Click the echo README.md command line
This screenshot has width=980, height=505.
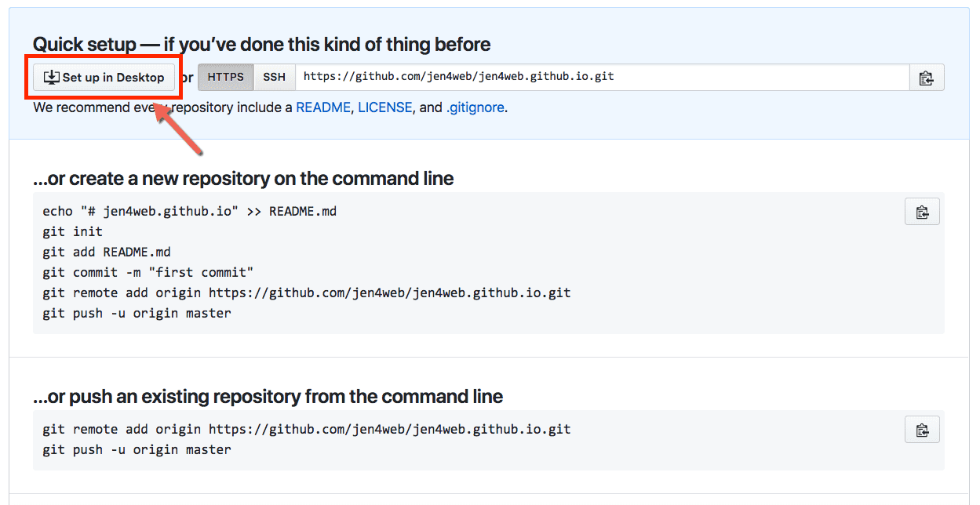click(x=190, y=212)
